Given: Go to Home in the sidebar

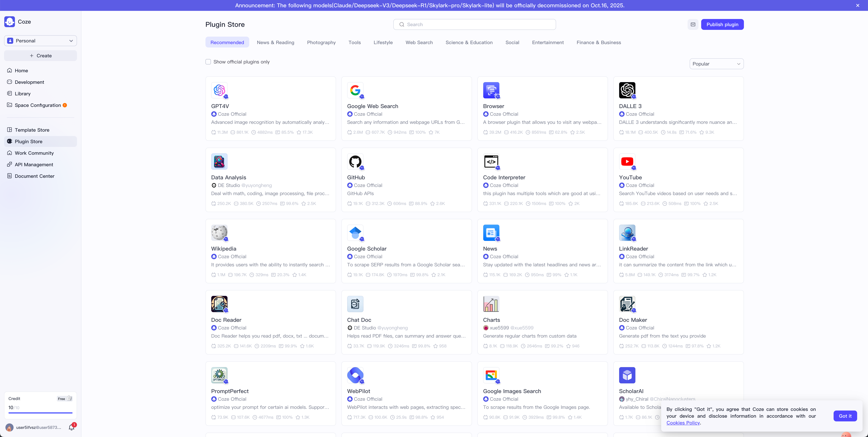Looking at the screenshot, I should pyautogui.click(x=41, y=70).
